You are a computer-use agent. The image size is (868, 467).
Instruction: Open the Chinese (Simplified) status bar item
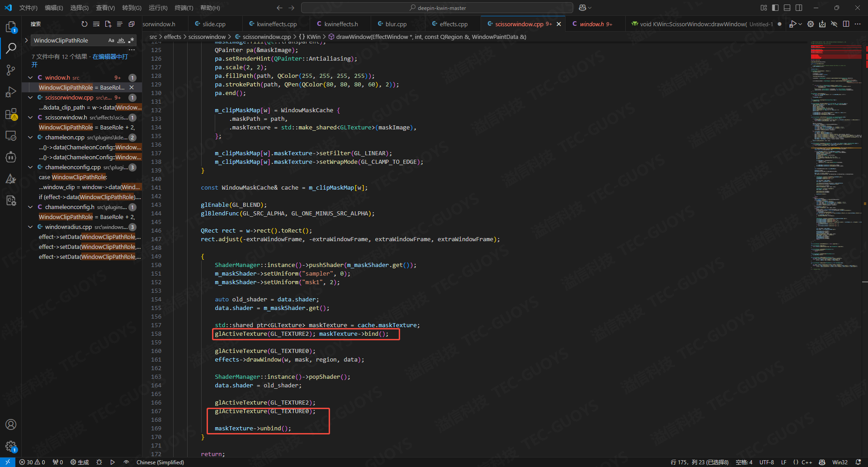click(160, 462)
